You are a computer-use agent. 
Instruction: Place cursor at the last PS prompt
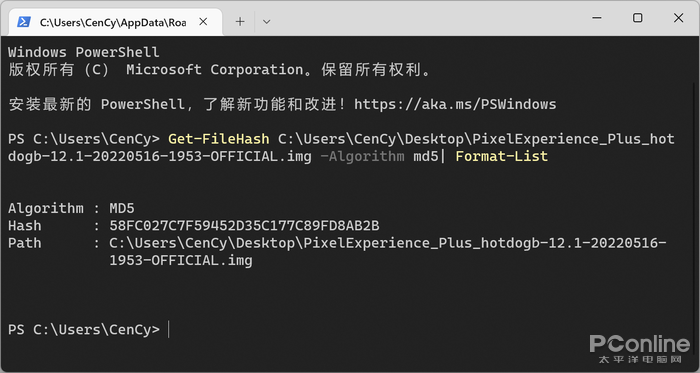pos(169,330)
